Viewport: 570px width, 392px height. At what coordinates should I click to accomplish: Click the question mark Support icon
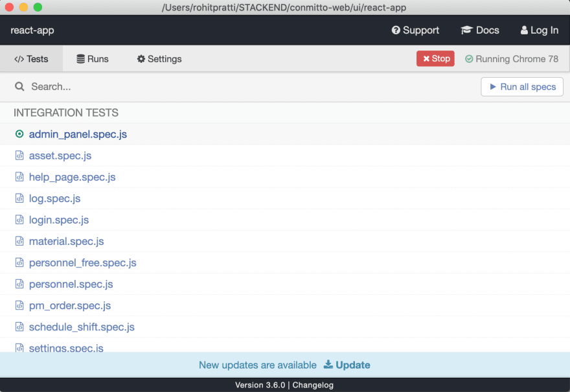tap(396, 30)
